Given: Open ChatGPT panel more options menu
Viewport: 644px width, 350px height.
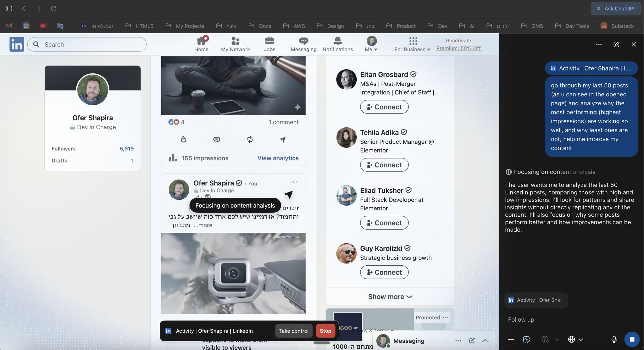Looking at the screenshot, I should tap(599, 44).
